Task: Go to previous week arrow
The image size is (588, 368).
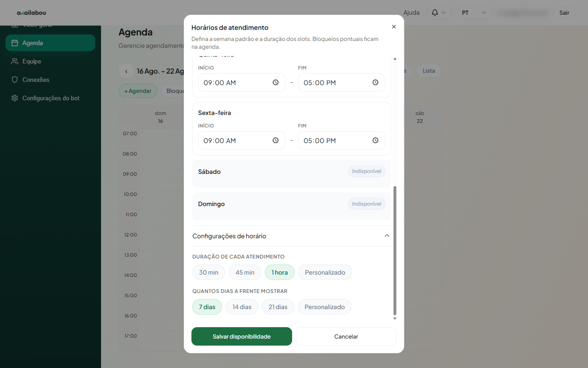Action: pyautogui.click(x=126, y=71)
